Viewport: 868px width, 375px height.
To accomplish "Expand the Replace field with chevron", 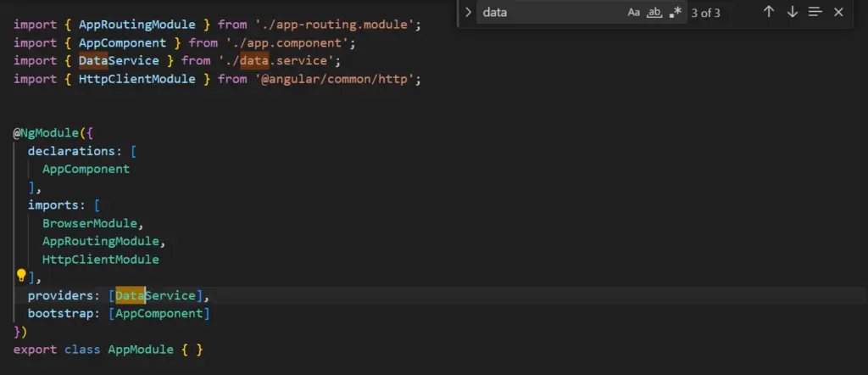I will [x=467, y=12].
